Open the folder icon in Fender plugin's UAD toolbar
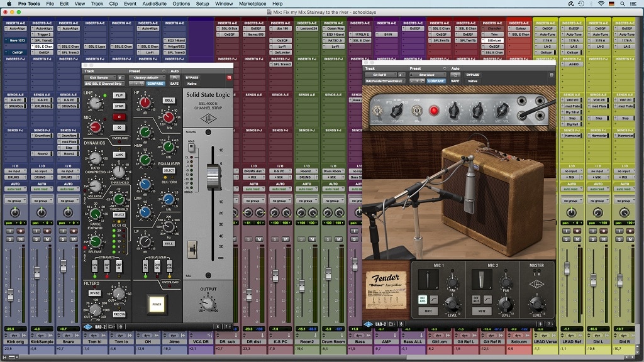This screenshot has height=362, width=644. click(x=392, y=324)
